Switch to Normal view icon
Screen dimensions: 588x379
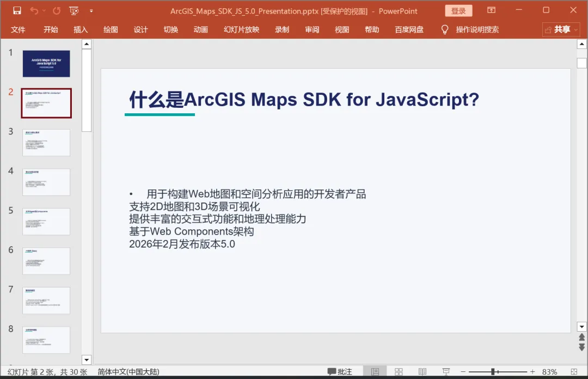point(375,371)
